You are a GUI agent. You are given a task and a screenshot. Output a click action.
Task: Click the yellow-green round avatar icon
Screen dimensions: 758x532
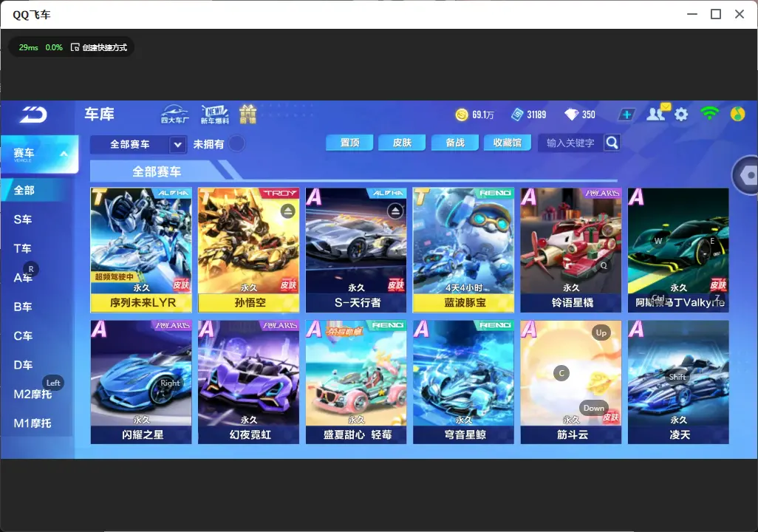click(x=738, y=114)
